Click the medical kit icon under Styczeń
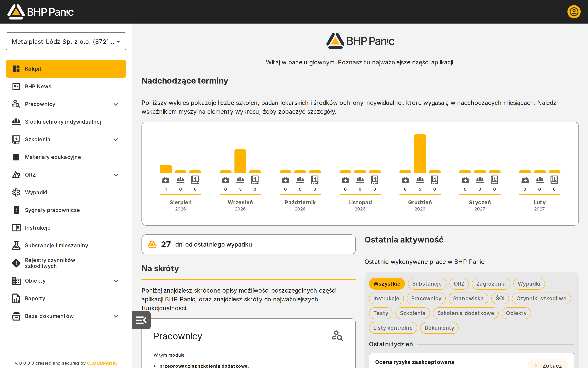The width and height of the screenshot is (588, 368). click(x=465, y=180)
